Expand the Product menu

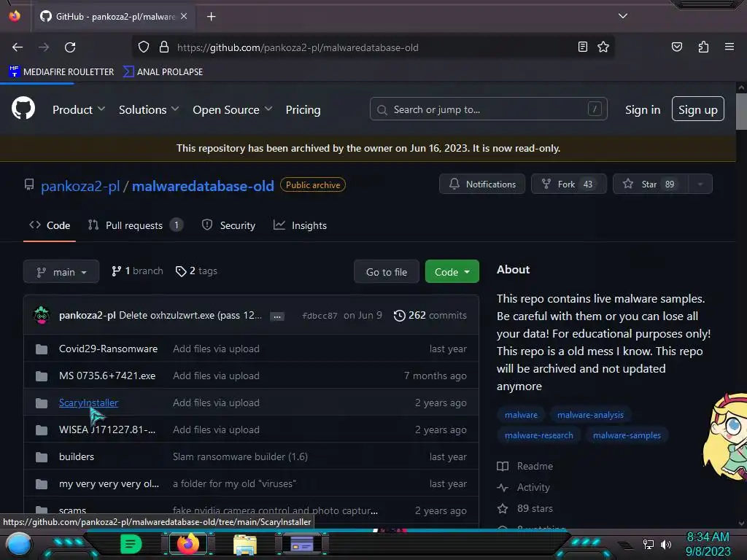tap(79, 109)
